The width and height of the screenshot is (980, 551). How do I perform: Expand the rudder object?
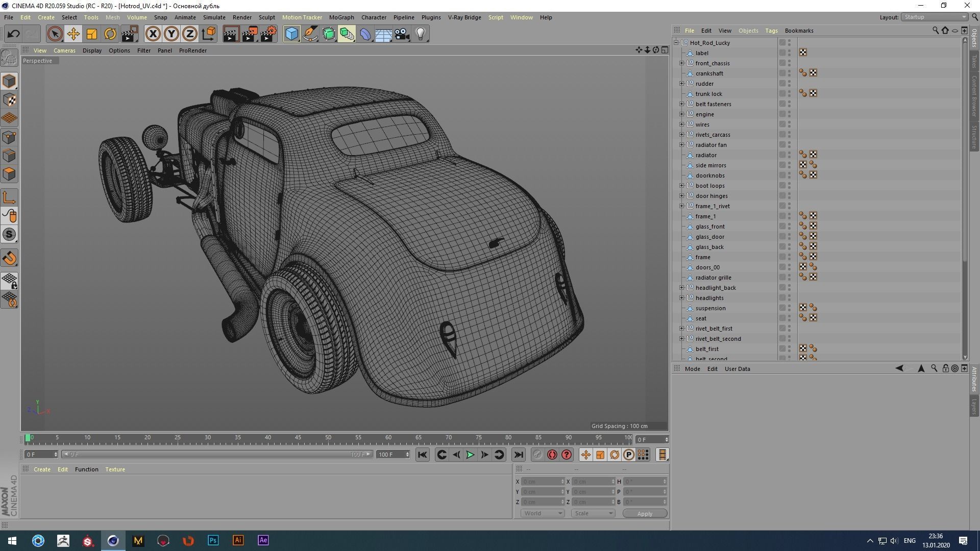[681, 84]
